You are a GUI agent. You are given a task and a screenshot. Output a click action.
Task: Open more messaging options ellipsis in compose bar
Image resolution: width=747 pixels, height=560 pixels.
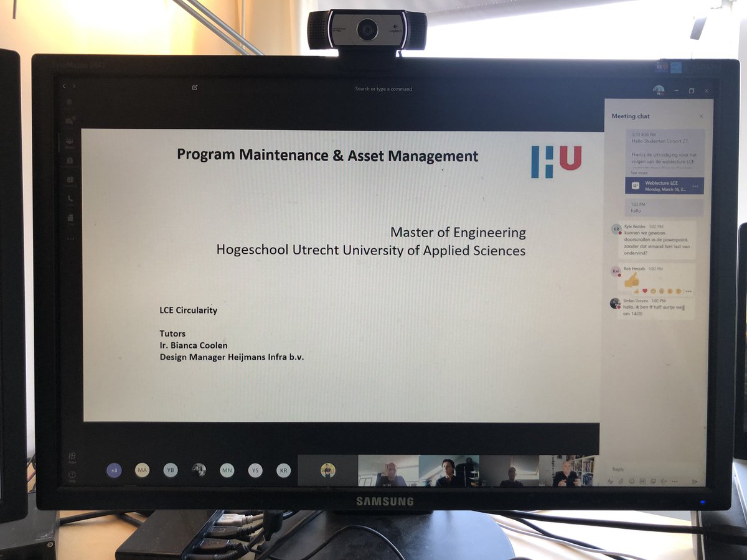pos(675,481)
